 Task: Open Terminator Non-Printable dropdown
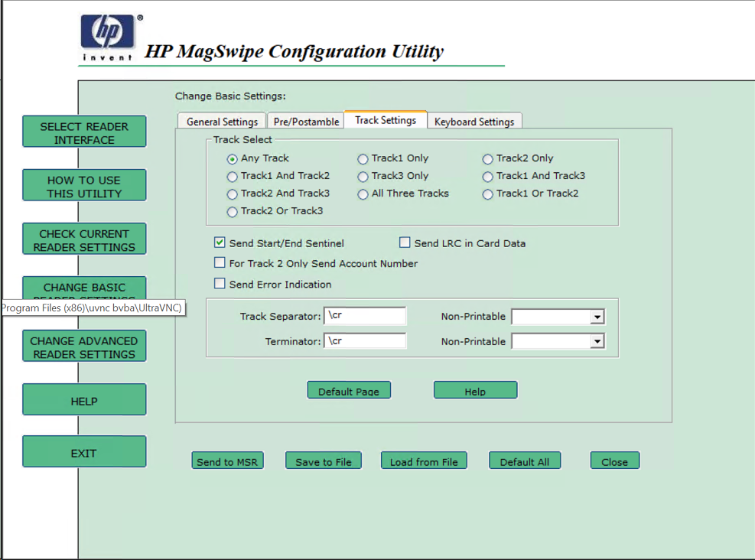pos(597,341)
